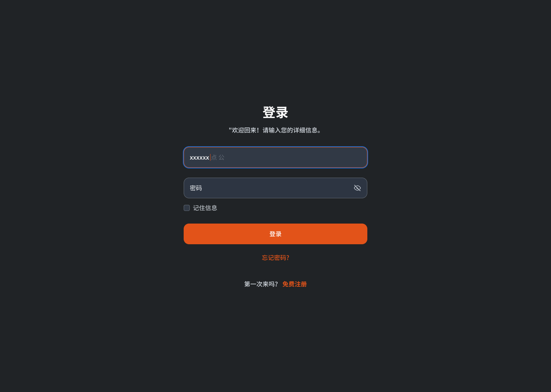The height and width of the screenshot is (392, 551).
Task: Click blank area inside the username box
Action: click(295, 157)
